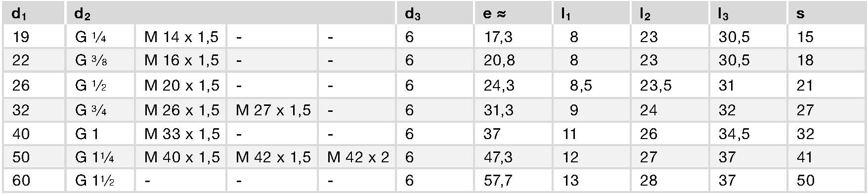Image resolution: width=868 pixels, height=195 pixels.
Task: Click the G 1½ cell
Action: [x=100, y=181]
